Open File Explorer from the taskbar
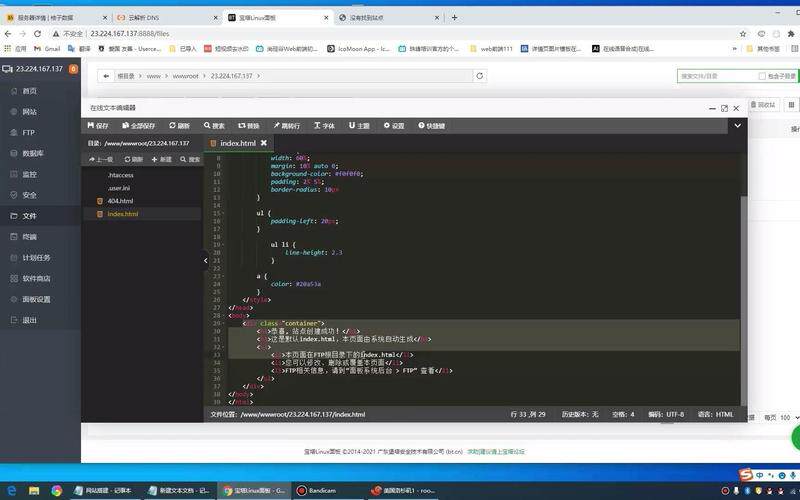 34,490
